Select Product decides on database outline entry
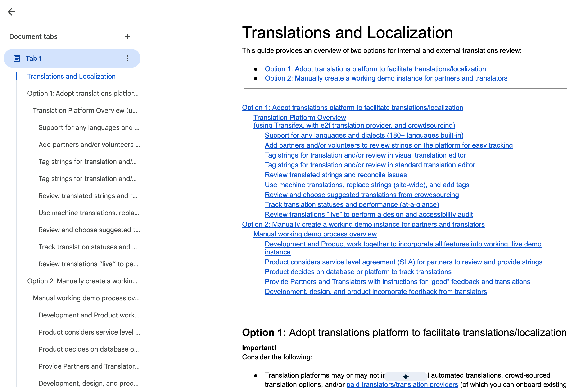This screenshot has width=588, height=389. point(89,349)
